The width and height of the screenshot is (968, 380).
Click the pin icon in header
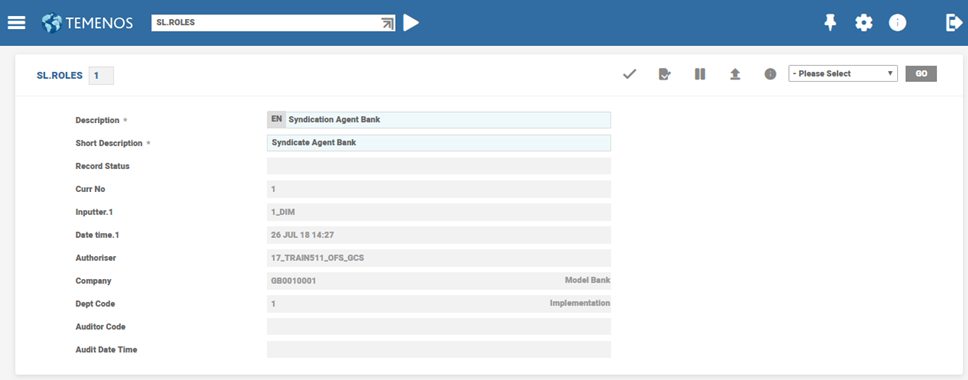(830, 23)
